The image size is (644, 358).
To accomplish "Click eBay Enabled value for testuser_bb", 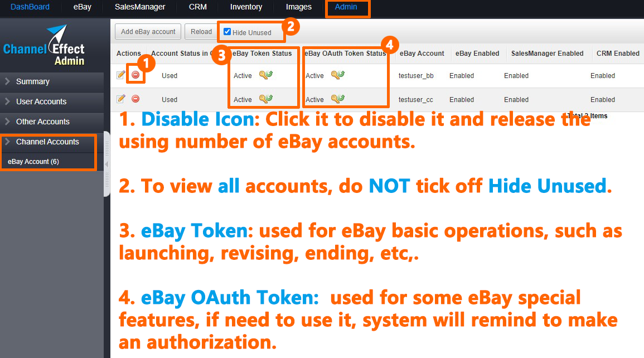I will (462, 75).
